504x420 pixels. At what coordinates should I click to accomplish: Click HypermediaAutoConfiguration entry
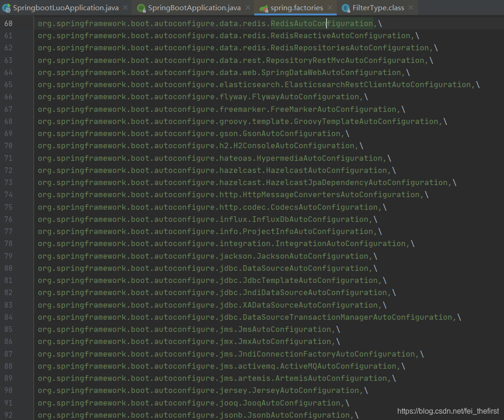[x=320, y=158]
